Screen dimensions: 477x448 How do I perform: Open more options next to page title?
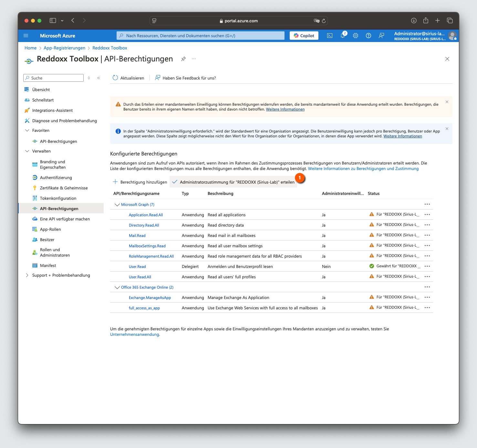pyautogui.click(x=194, y=59)
